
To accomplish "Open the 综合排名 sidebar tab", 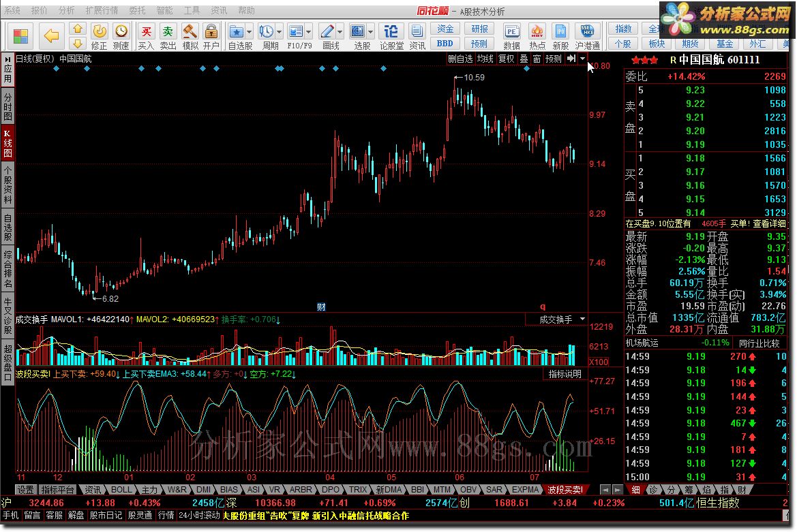I will 7,268.
